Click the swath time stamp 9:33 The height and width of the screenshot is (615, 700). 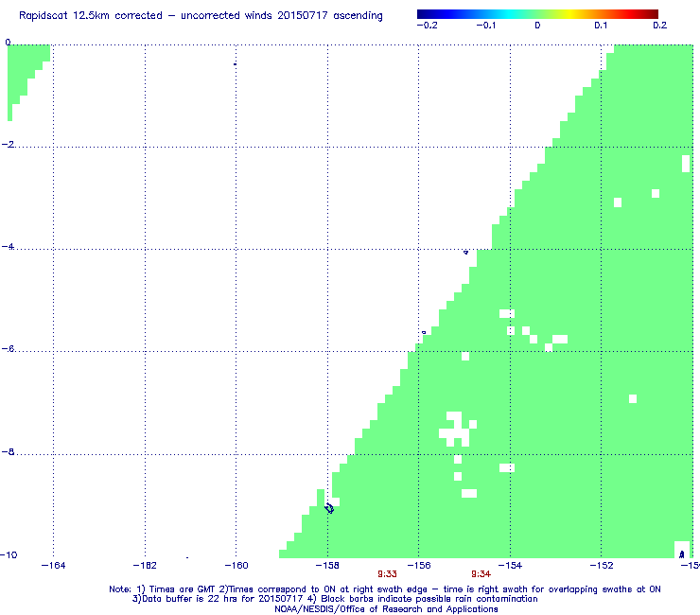(x=387, y=574)
